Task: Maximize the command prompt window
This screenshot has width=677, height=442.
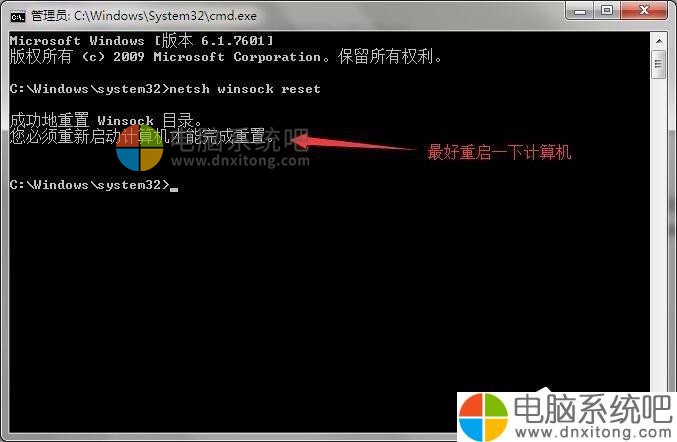Action: click(607, 10)
